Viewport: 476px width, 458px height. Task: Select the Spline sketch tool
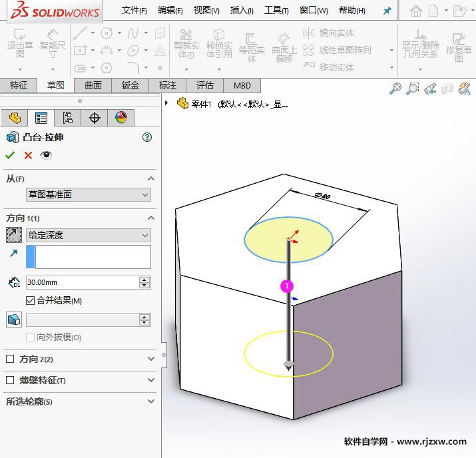(133, 33)
